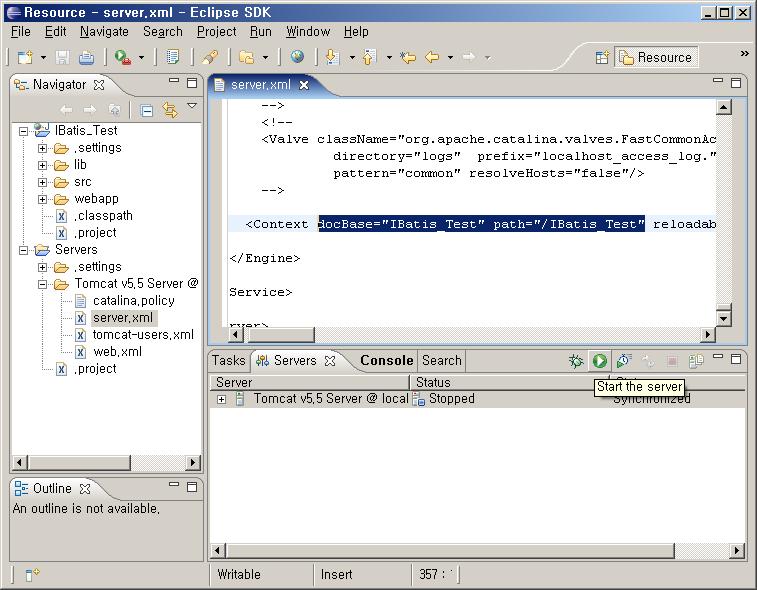The image size is (757, 590).
Task: Click the fast view bar icon
Action: (x=32, y=574)
